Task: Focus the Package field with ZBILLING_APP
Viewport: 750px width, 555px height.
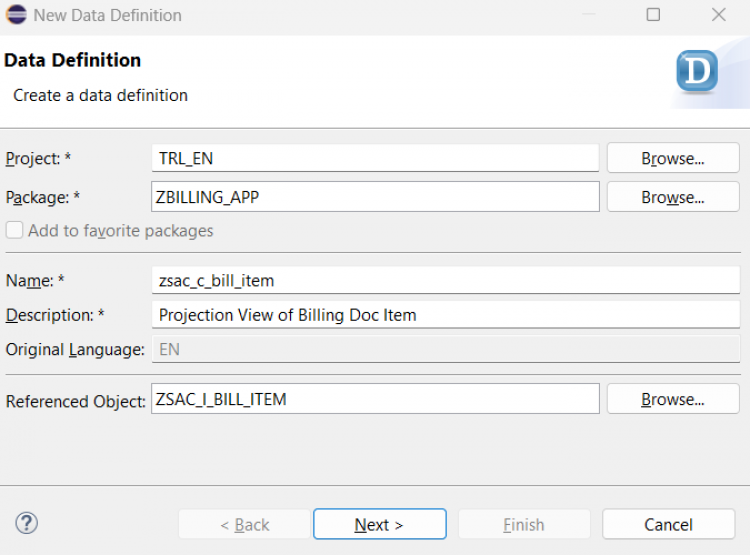Action: tap(375, 197)
